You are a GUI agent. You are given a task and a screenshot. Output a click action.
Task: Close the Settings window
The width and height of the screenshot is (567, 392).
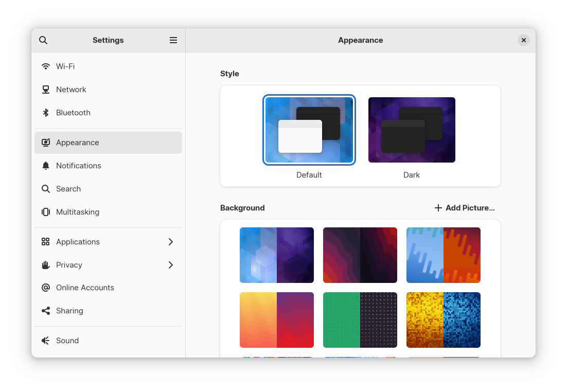[x=523, y=40]
